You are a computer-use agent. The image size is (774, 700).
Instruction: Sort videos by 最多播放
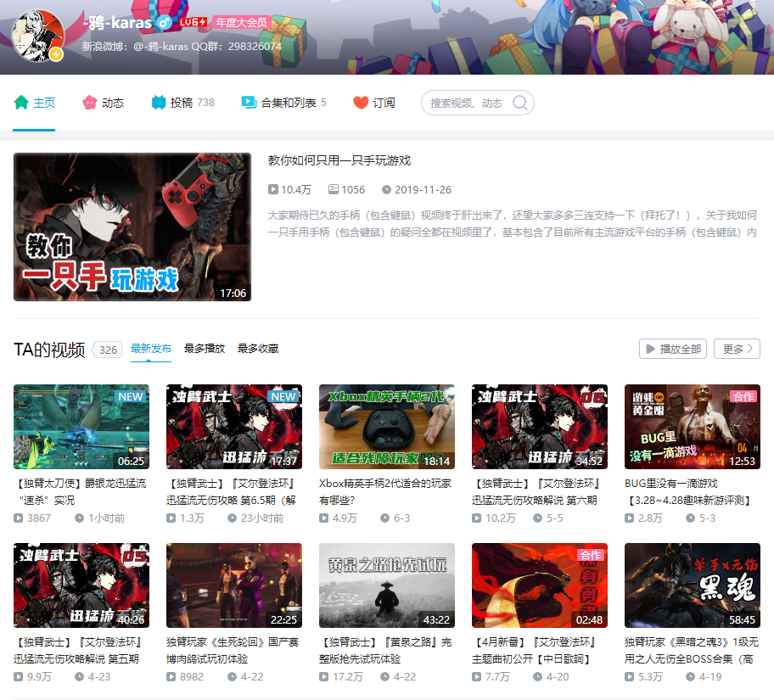pos(205,349)
